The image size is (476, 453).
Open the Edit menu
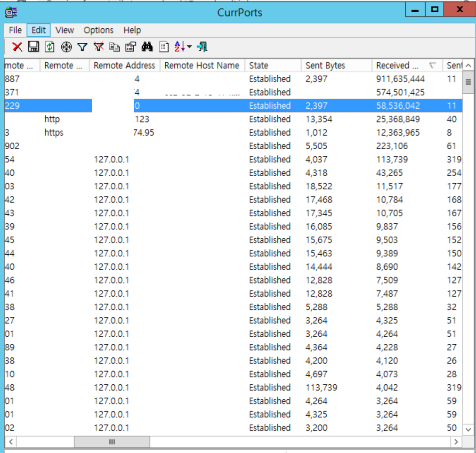[39, 30]
